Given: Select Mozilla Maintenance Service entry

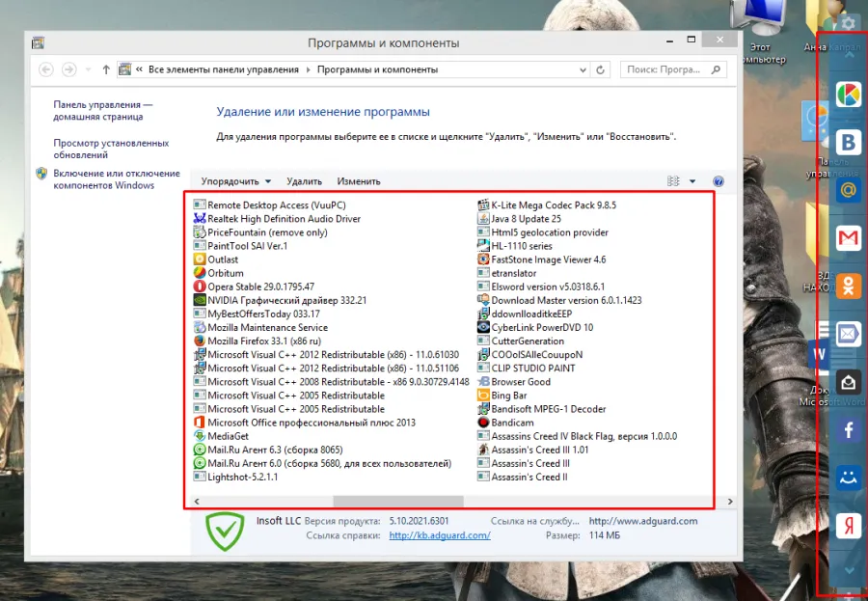Looking at the screenshot, I should [260, 327].
